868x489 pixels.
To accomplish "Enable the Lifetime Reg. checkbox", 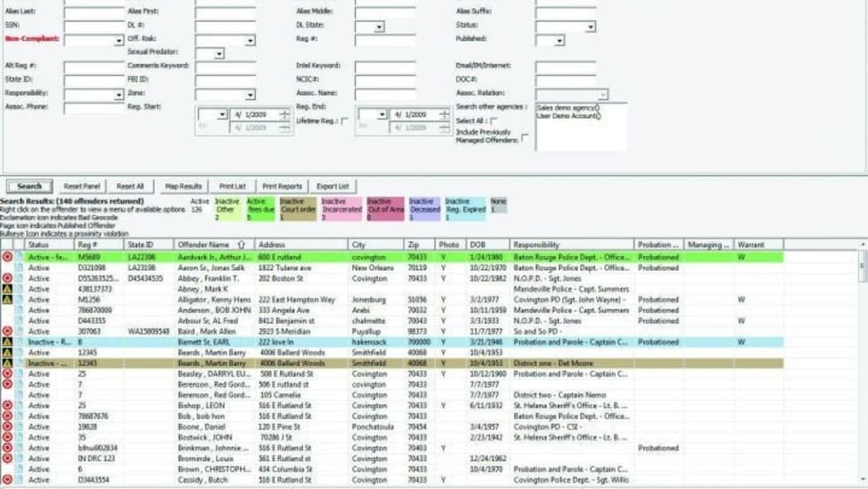I will (345, 121).
